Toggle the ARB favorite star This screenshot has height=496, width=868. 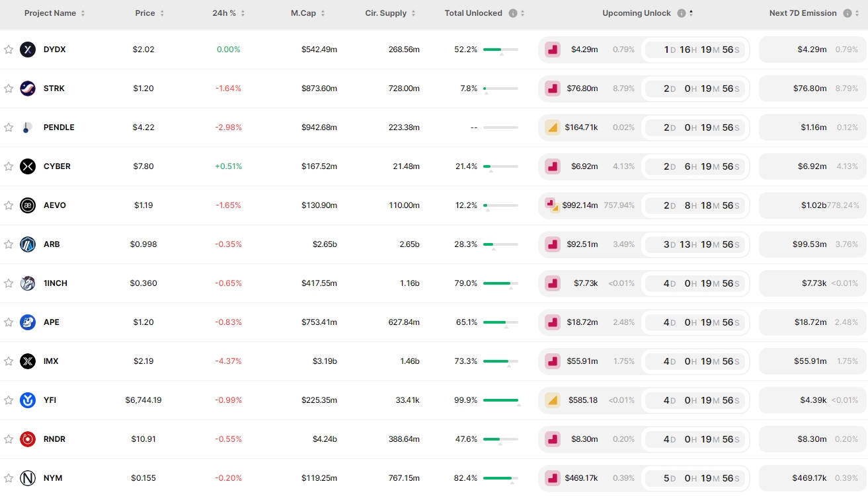click(x=9, y=244)
